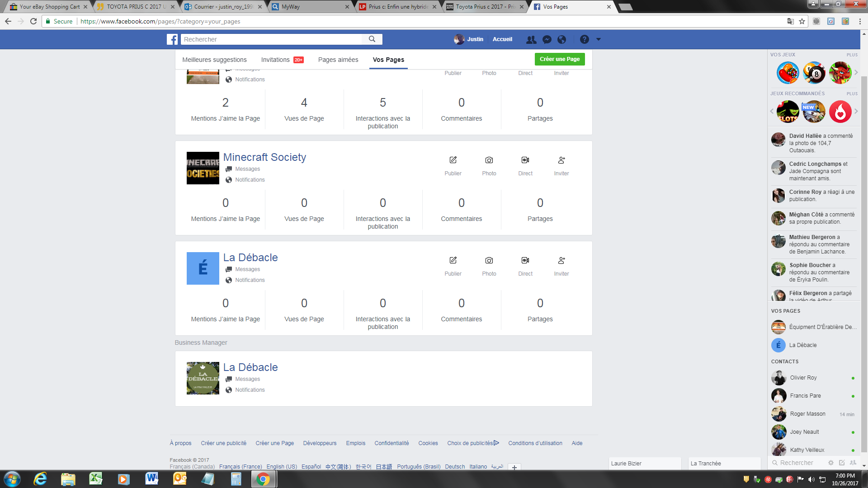Open Olivier Roy chat contact
This screenshot has height=488, width=868.
[x=814, y=378]
